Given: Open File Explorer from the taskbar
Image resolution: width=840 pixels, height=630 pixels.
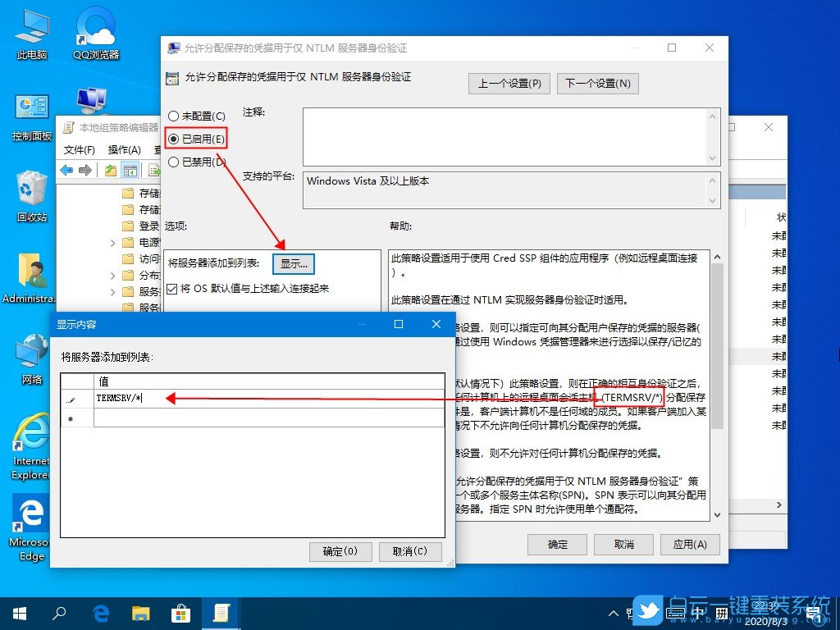Looking at the screenshot, I should click(x=140, y=613).
